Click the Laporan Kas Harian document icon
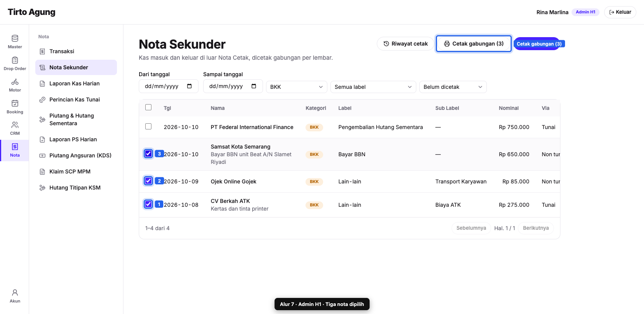 click(43, 83)
